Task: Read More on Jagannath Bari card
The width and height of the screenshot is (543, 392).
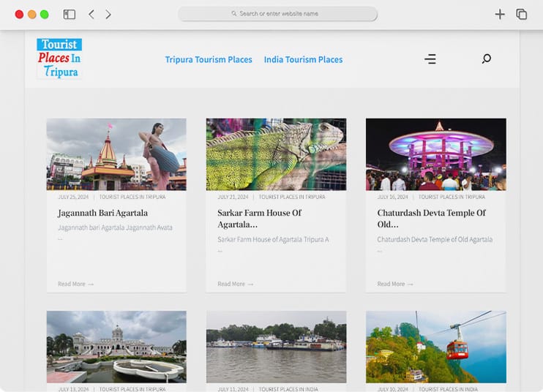Action: (76, 284)
